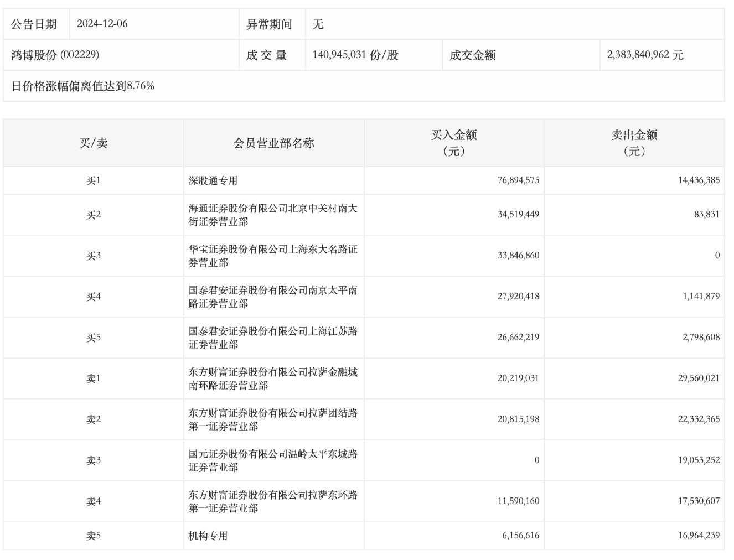The width and height of the screenshot is (734, 560).
Task: Select the 深股通专用 entry
Action: 213,181
